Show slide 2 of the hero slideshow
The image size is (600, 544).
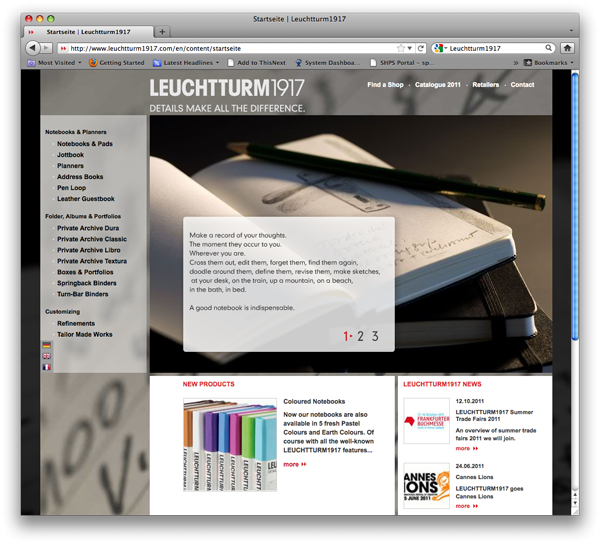pyautogui.click(x=360, y=336)
